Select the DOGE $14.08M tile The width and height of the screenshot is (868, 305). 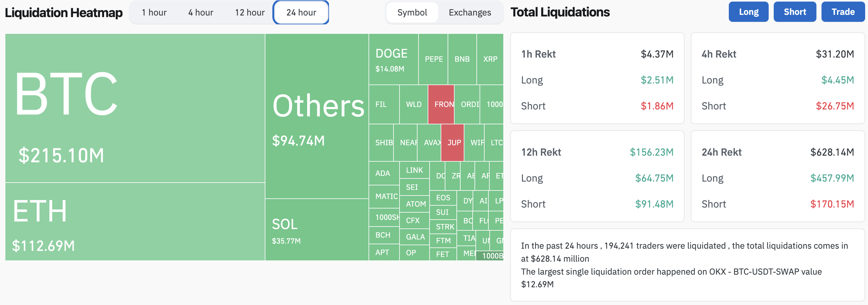click(x=393, y=59)
